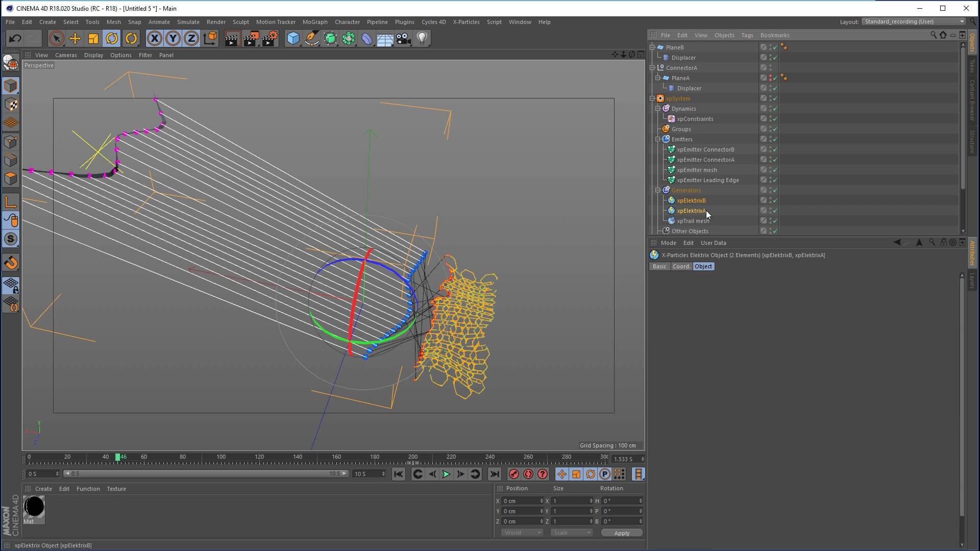This screenshot has height=551, width=980.
Task: Select the Mat material swatch
Action: [34, 507]
